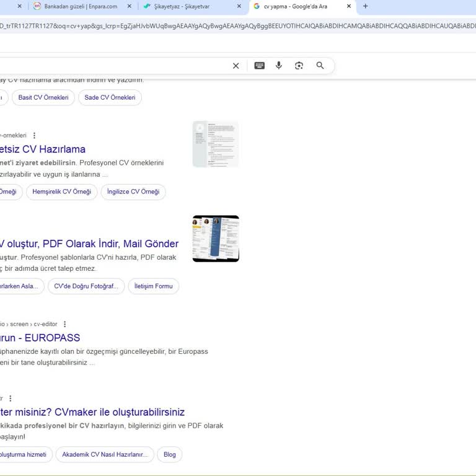The height and width of the screenshot is (476, 476).
Task: Open the Akademik CV Nasıl Hazırlanır chip
Action: tap(105, 454)
